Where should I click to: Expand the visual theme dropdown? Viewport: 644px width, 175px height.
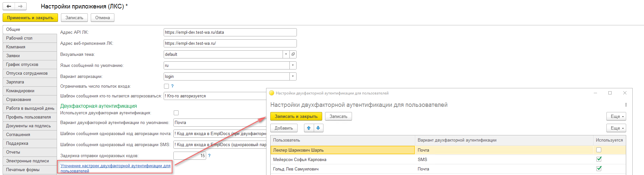coord(286,54)
